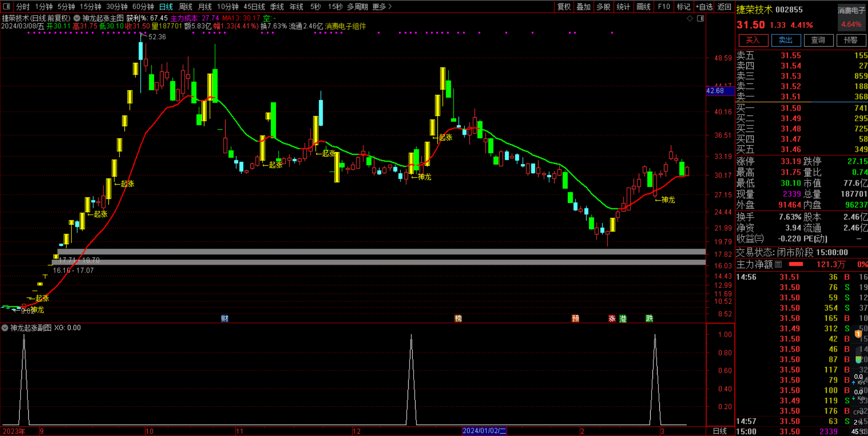This screenshot has height=436, width=868.
Task: Click 买五 price 31.46
Action: 791,149
